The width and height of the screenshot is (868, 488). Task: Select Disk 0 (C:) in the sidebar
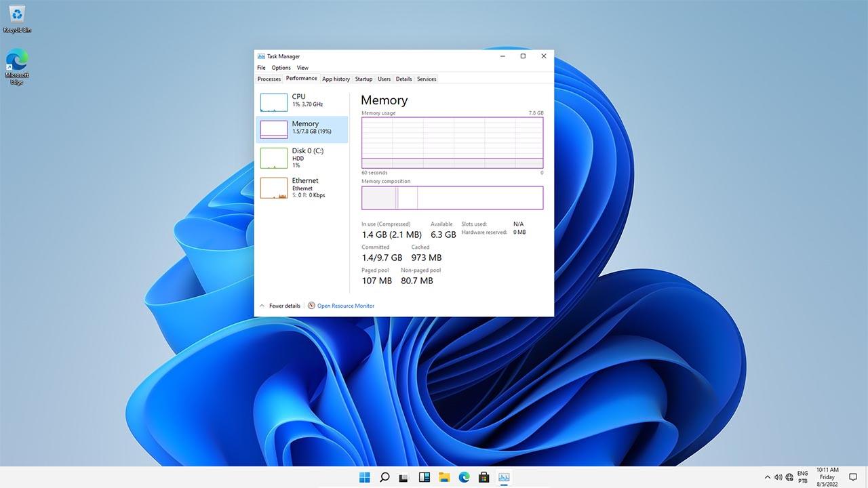302,157
